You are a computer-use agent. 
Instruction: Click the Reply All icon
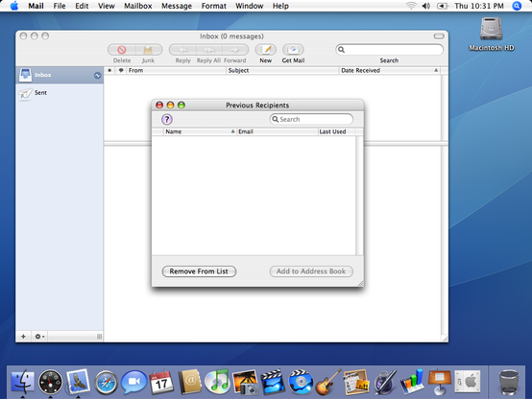click(x=208, y=50)
